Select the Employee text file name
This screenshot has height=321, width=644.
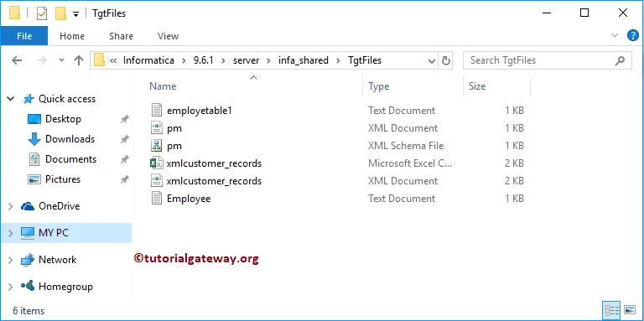(189, 199)
